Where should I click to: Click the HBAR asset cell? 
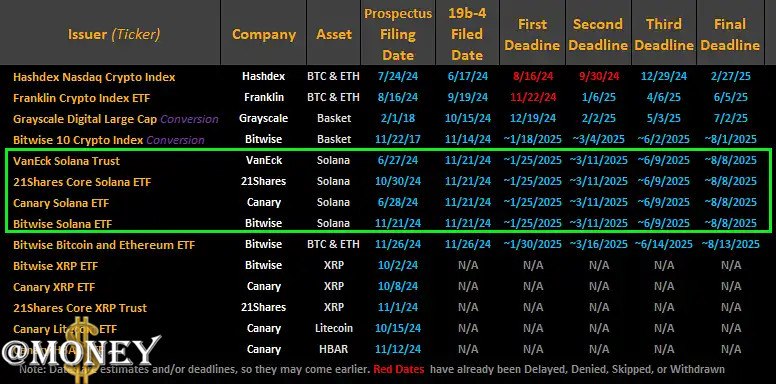coord(334,349)
